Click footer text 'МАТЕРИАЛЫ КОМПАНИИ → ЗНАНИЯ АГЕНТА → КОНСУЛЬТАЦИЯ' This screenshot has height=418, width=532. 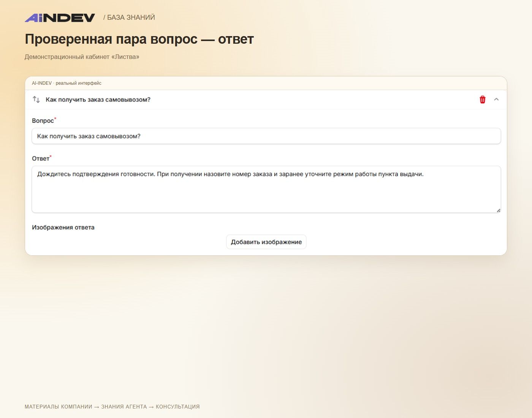[112, 407]
